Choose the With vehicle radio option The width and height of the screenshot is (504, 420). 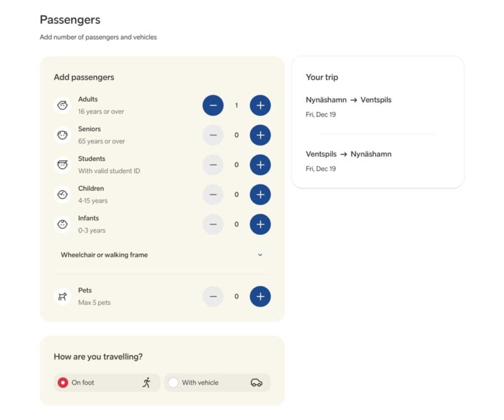click(173, 382)
